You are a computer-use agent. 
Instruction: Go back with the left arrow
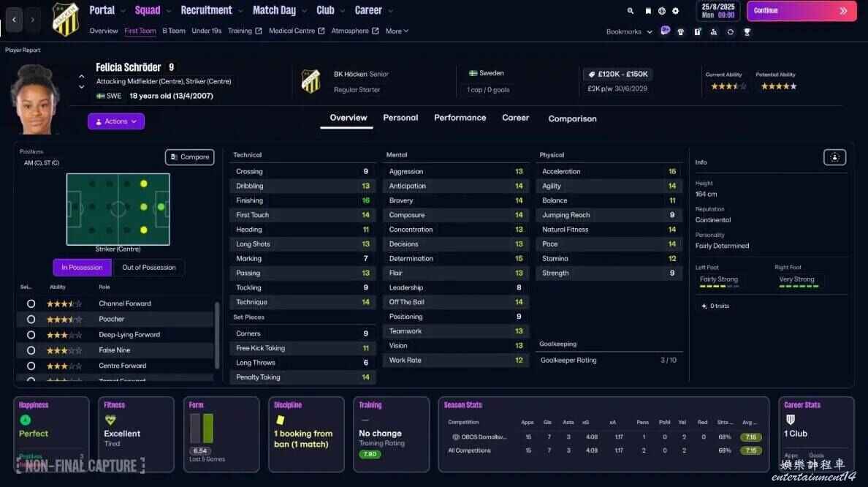coord(15,20)
